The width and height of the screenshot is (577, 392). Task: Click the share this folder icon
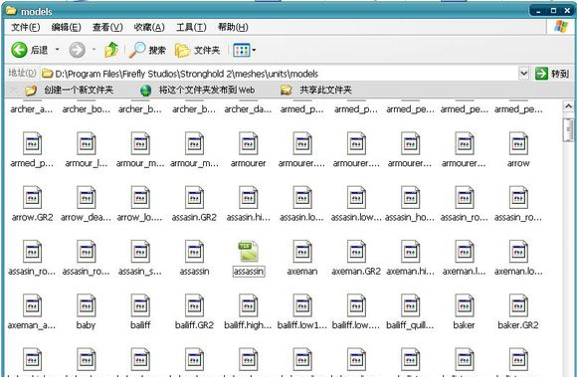pyautogui.click(x=286, y=91)
